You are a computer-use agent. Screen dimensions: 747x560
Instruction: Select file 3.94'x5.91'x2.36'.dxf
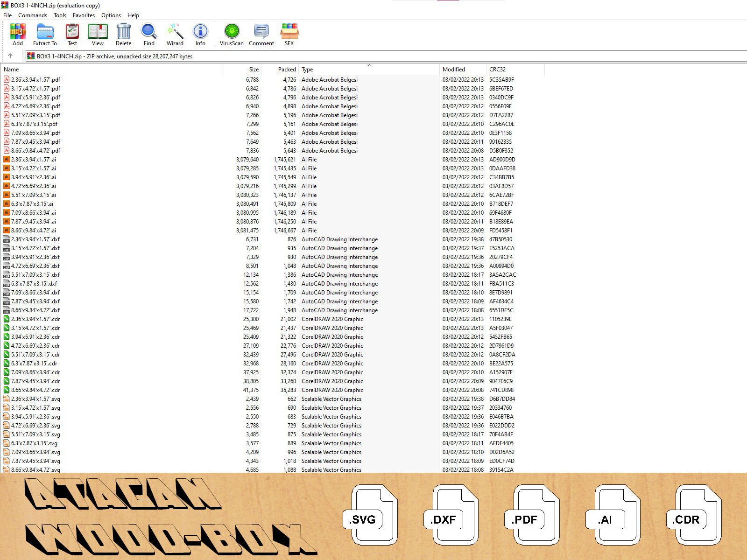pos(35,257)
